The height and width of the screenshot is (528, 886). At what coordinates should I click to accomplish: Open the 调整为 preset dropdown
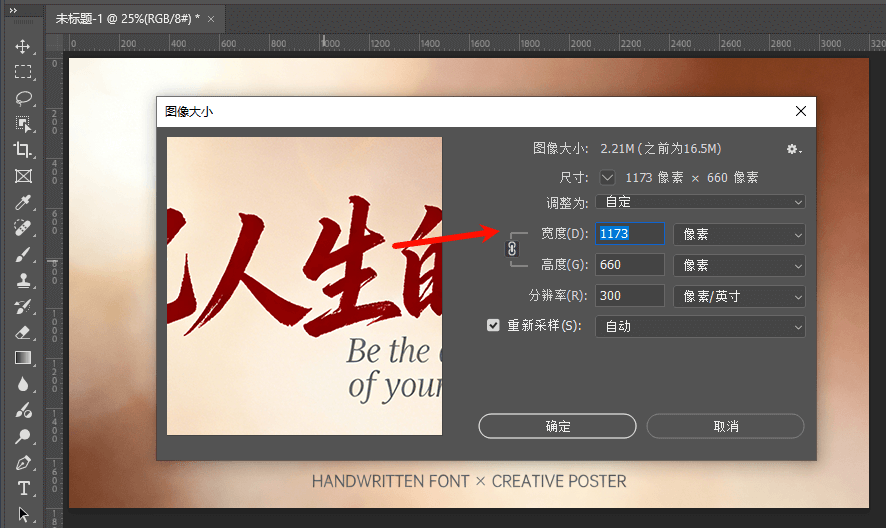[700, 202]
